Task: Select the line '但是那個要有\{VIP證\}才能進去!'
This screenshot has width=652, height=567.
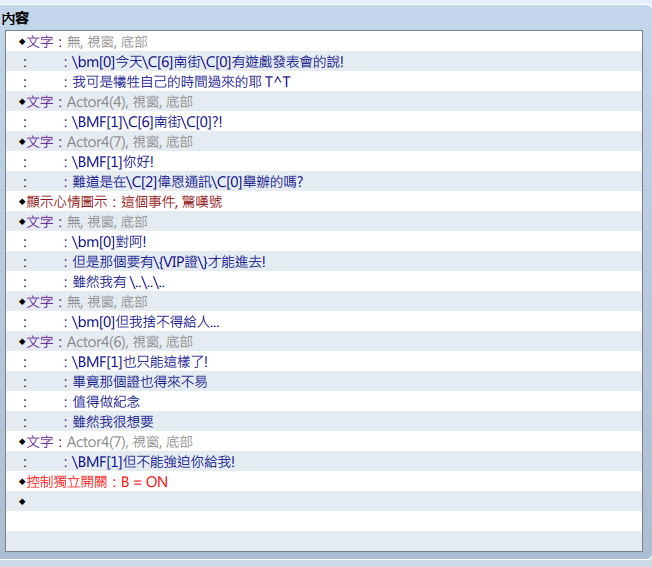Action: [x=324, y=261]
